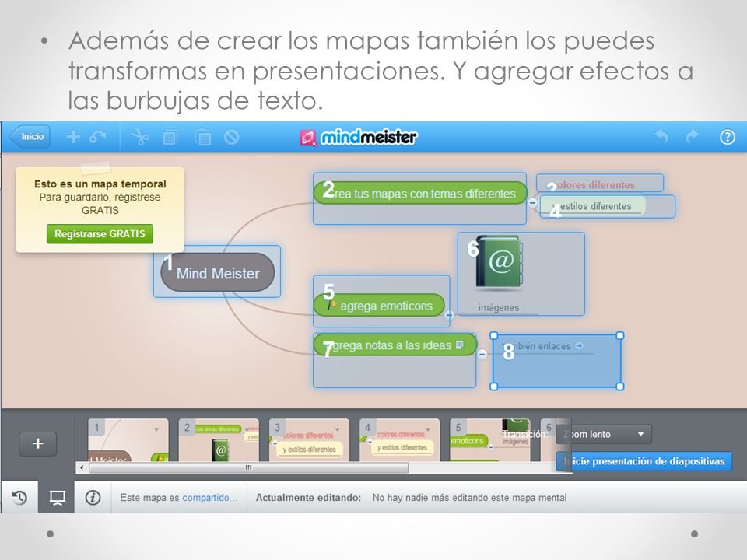Select slide thumbnail 4
The width and height of the screenshot is (747, 560).
[399, 440]
